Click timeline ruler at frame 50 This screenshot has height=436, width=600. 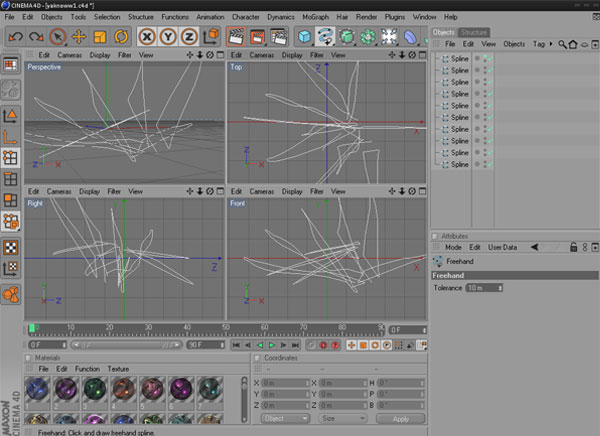coord(226,329)
